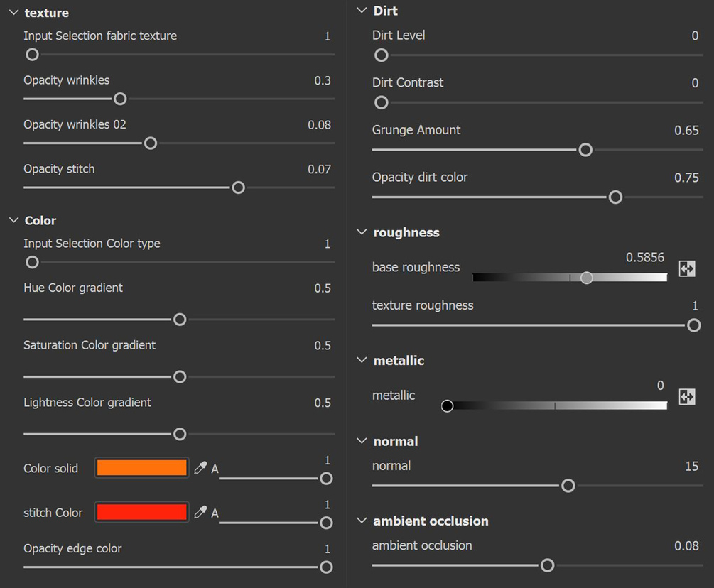Collapse the roughness section

coord(362,233)
